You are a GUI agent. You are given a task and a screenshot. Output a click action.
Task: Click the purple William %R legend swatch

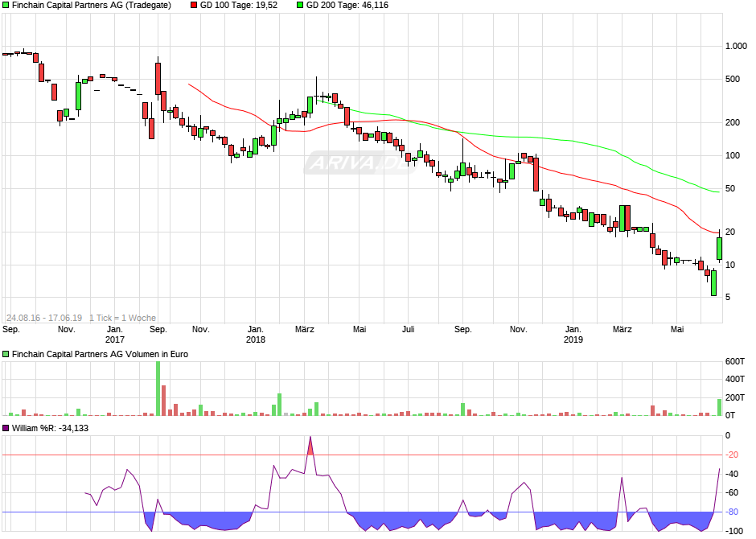[x=6, y=428]
